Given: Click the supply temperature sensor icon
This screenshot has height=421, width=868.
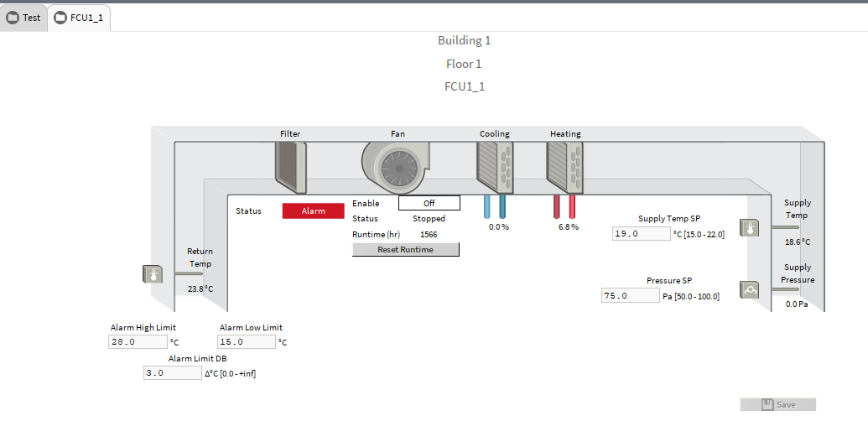Looking at the screenshot, I should (x=749, y=227).
